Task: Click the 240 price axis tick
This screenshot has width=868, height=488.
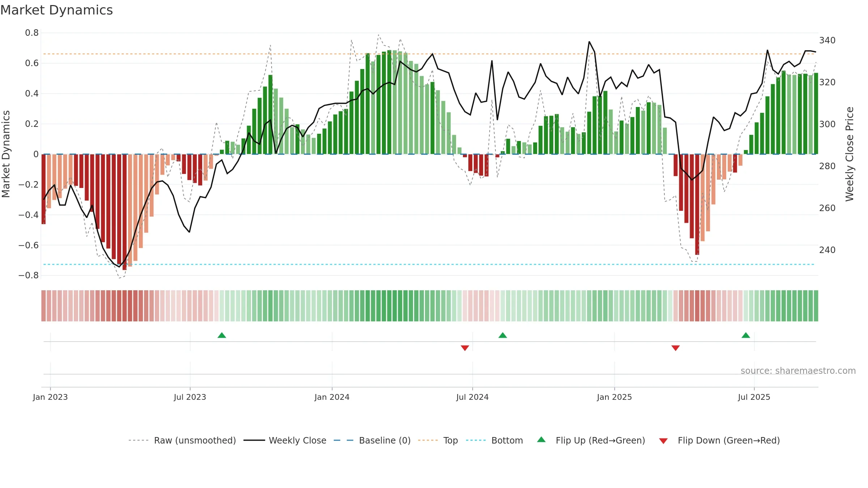Action: [827, 250]
